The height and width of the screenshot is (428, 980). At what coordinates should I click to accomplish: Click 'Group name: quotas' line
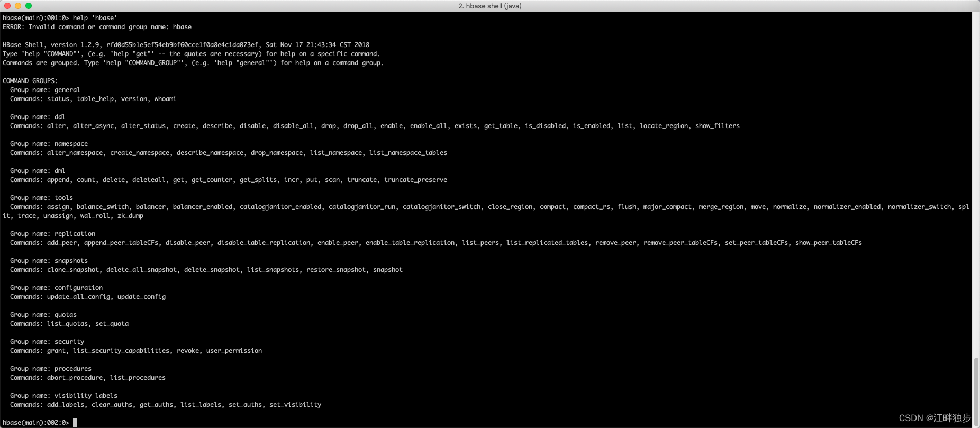(43, 315)
